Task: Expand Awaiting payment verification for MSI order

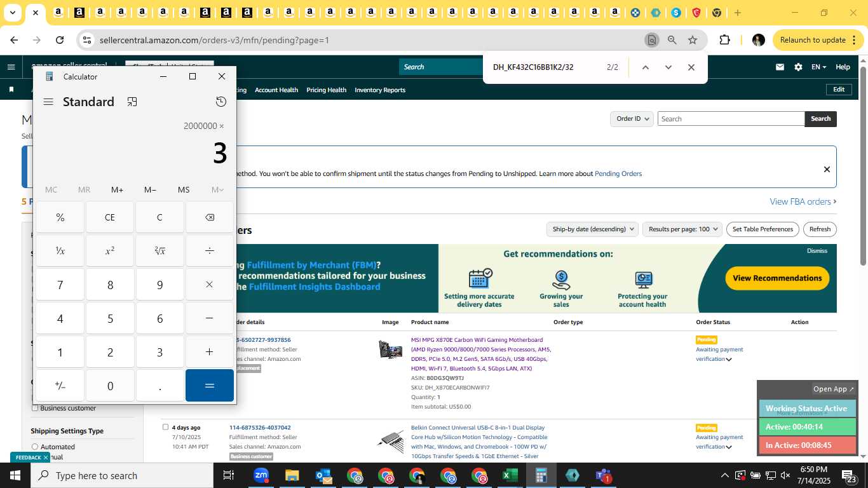Action: coord(729,360)
